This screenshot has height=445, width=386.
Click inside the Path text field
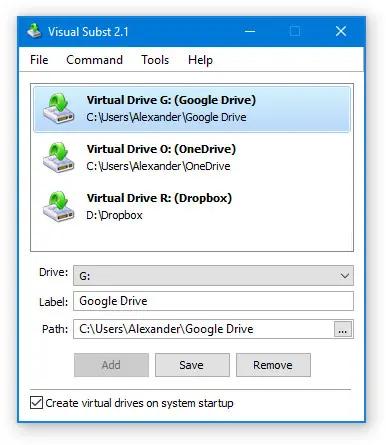click(203, 329)
